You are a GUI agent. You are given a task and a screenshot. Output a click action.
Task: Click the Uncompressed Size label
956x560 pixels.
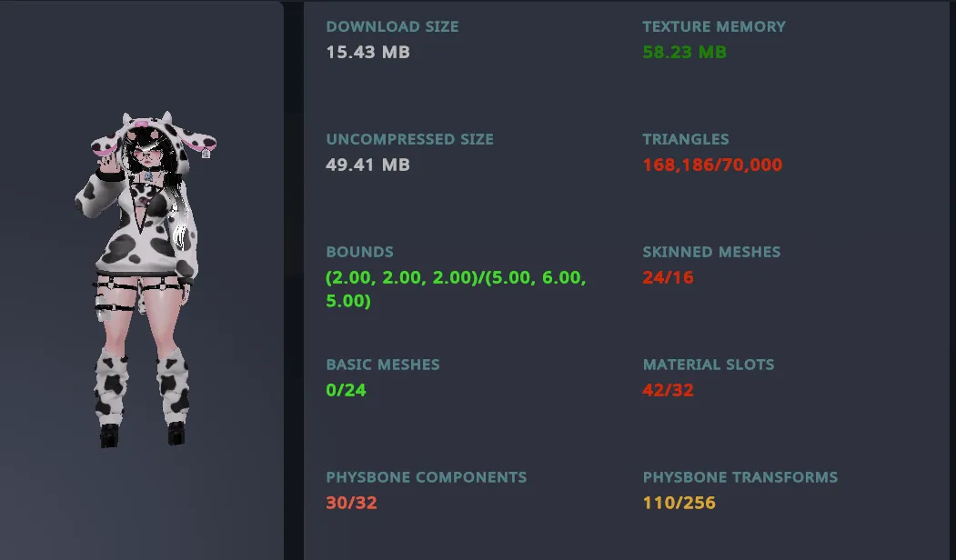click(x=409, y=140)
